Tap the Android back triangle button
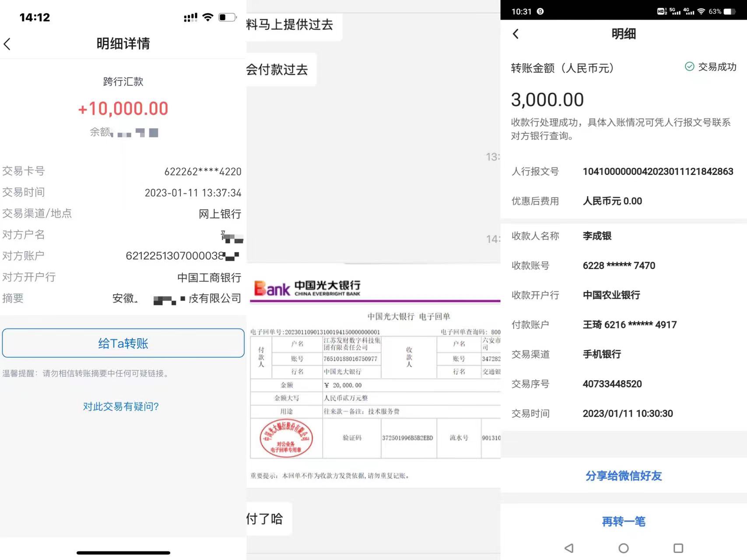 click(569, 548)
